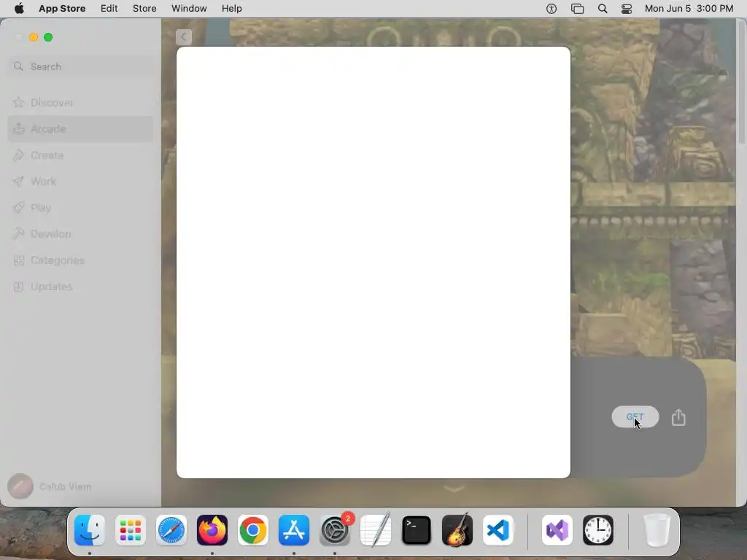This screenshot has width=747, height=560.
Task: Click the date and time in menu bar
Action: (x=689, y=9)
